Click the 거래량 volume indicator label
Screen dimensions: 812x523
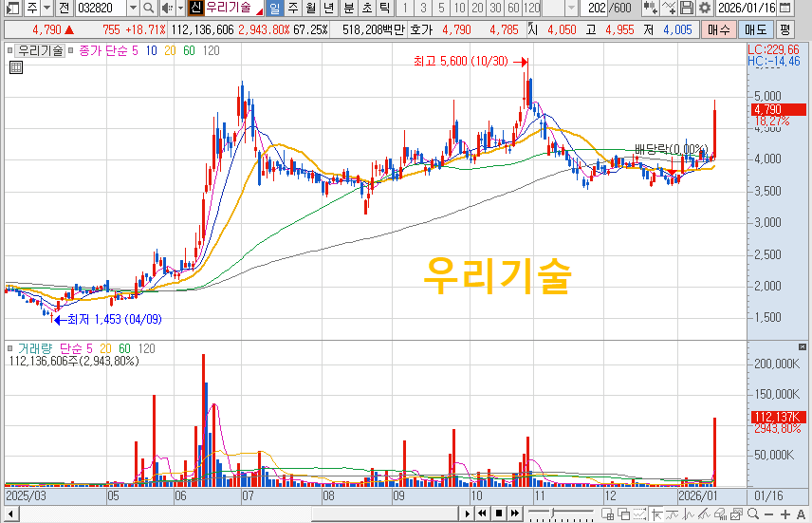click(x=35, y=348)
